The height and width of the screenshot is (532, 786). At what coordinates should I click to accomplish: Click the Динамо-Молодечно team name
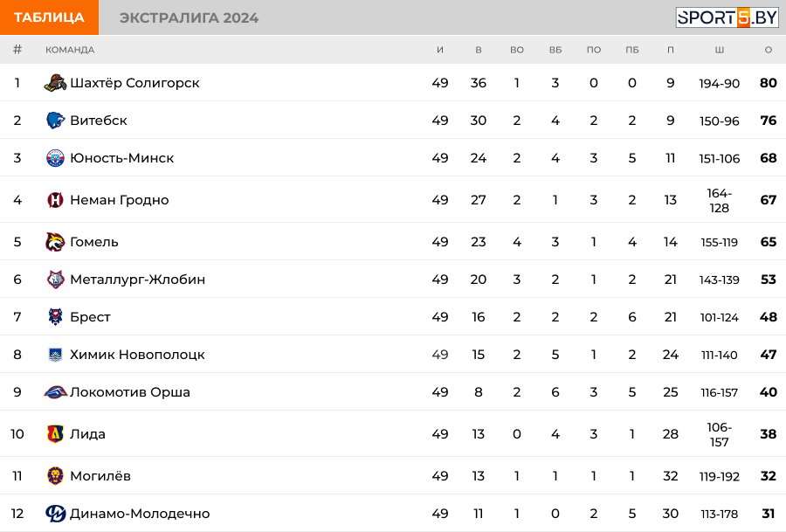(140, 514)
